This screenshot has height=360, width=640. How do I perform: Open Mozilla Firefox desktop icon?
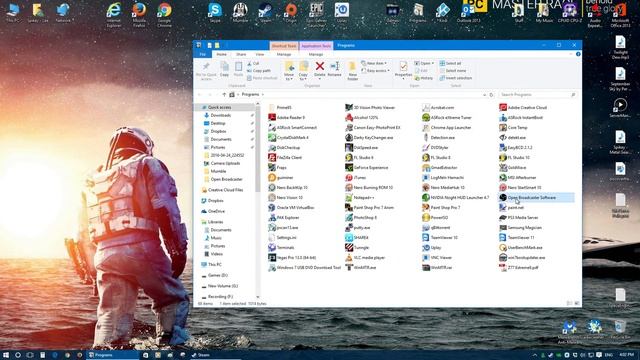point(139,14)
